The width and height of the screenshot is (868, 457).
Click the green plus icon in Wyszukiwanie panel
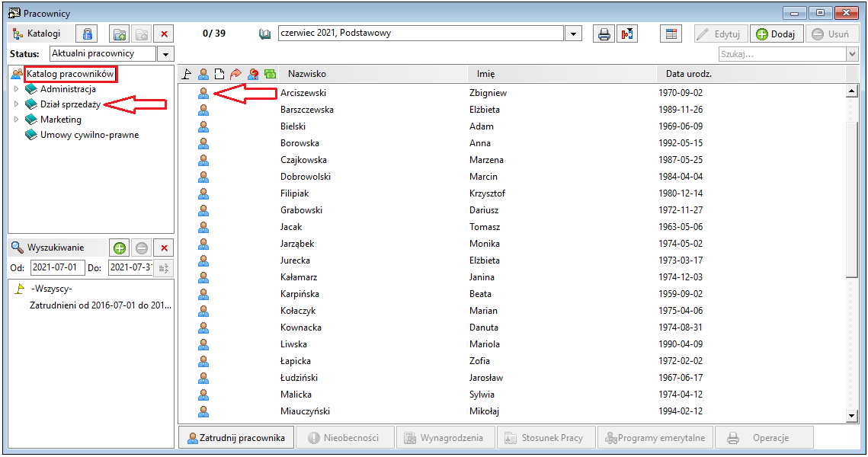[120, 248]
